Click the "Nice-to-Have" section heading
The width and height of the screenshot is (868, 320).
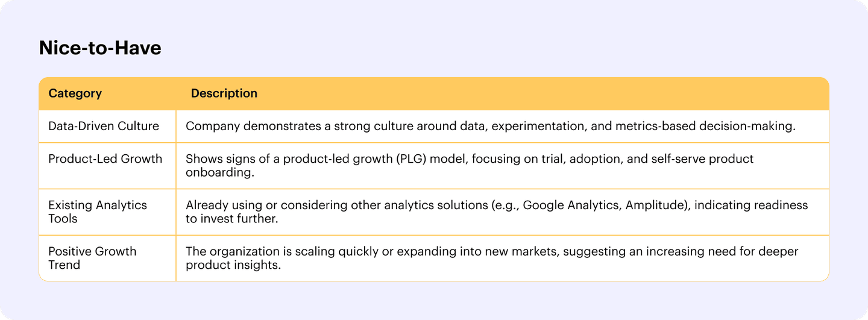click(100, 48)
